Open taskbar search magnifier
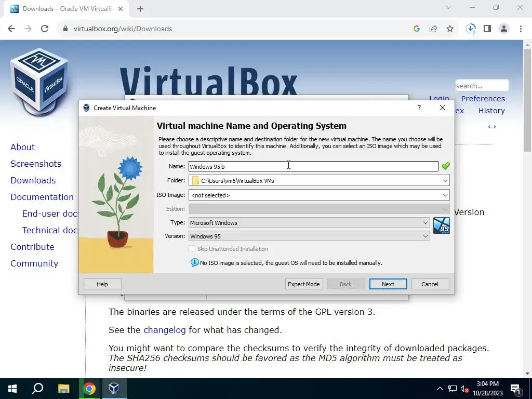 click(x=37, y=389)
